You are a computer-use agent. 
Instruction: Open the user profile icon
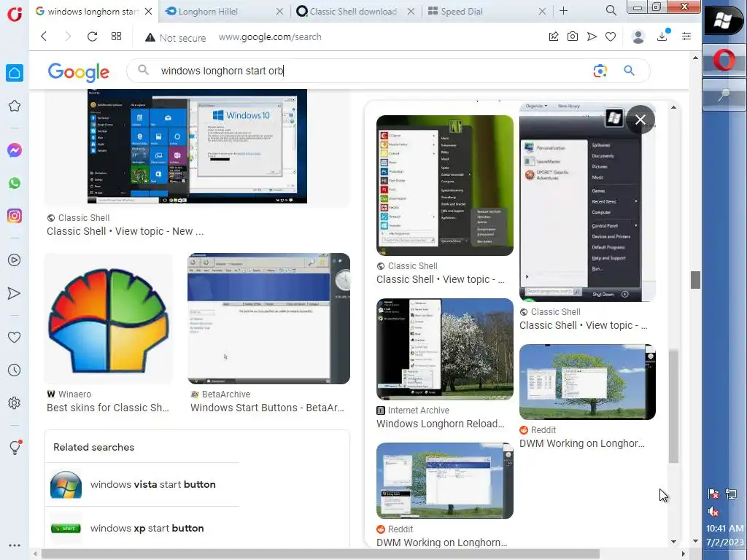point(638,36)
